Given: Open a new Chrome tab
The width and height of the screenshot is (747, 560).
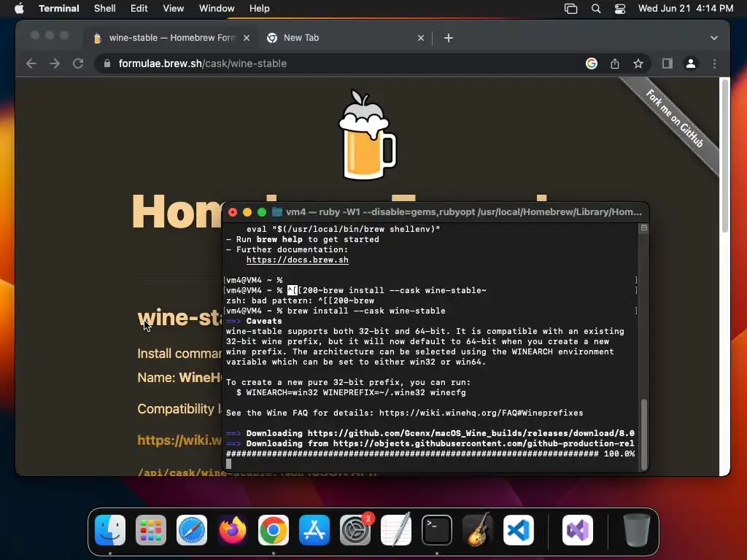Looking at the screenshot, I should (x=449, y=38).
